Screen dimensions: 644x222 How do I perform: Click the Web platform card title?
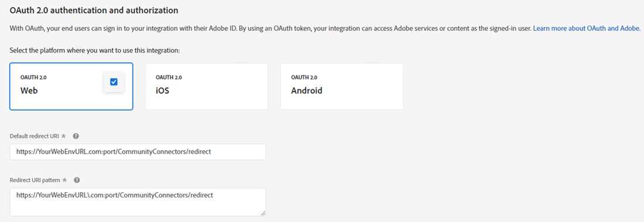coord(29,91)
